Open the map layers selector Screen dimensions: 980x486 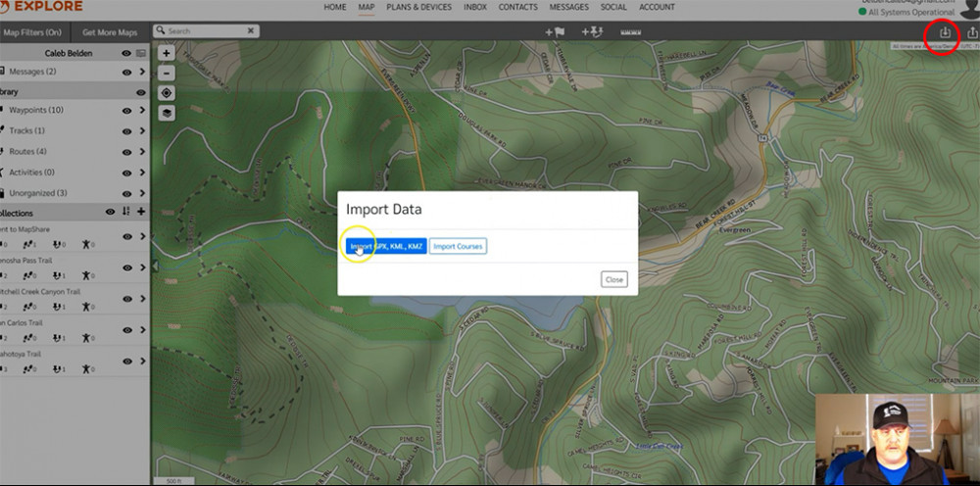click(x=167, y=113)
